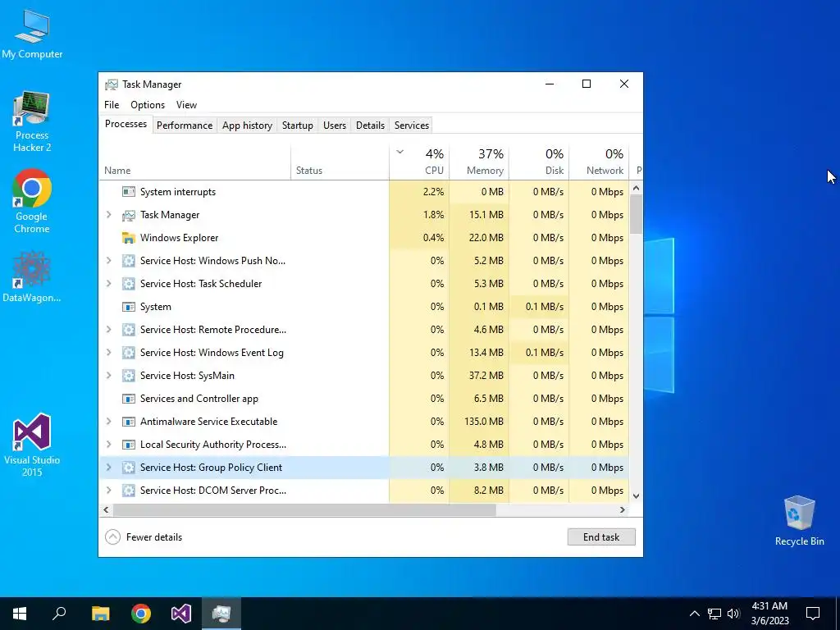This screenshot has width=840, height=630.
Task: Click the Task Scheduler service gear icon
Action: point(129,284)
